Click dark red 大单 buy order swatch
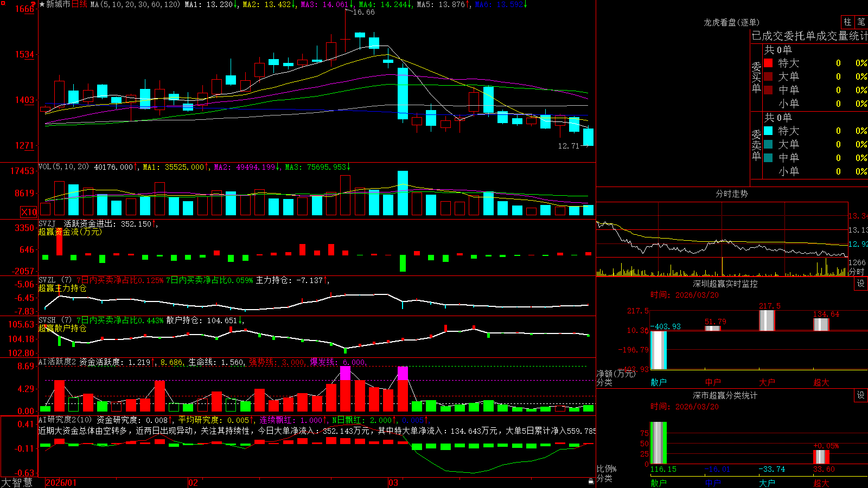 768,76
